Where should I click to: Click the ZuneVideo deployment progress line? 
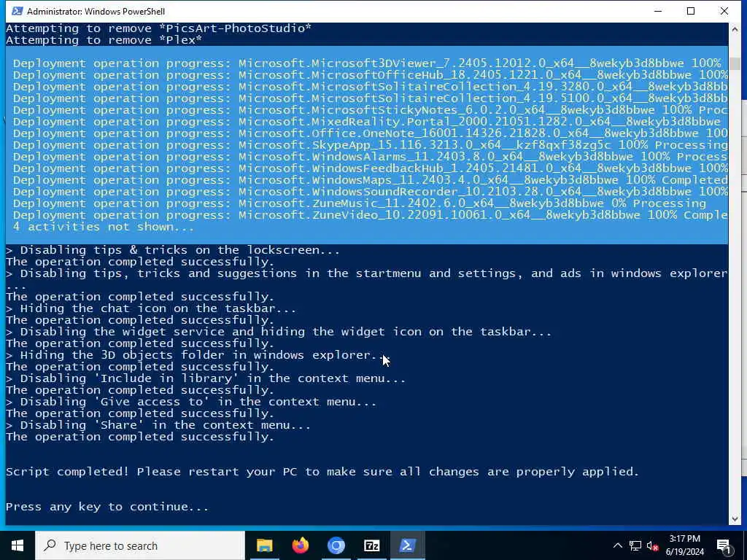pyautogui.click(x=370, y=215)
